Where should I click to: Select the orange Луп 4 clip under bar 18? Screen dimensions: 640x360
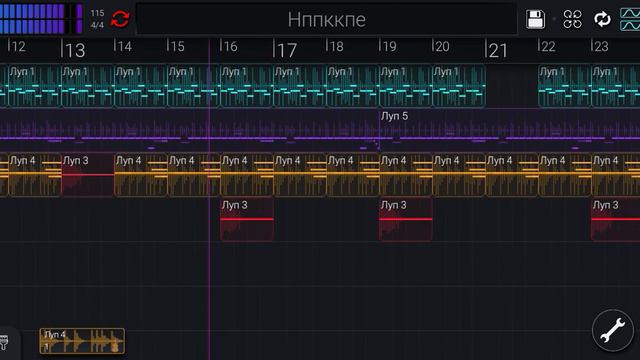[353, 175]
